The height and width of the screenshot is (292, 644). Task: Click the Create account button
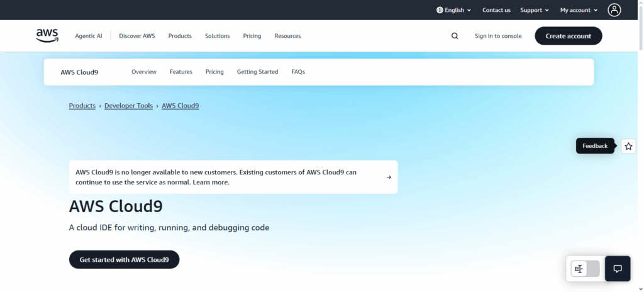tap(568, 36)
